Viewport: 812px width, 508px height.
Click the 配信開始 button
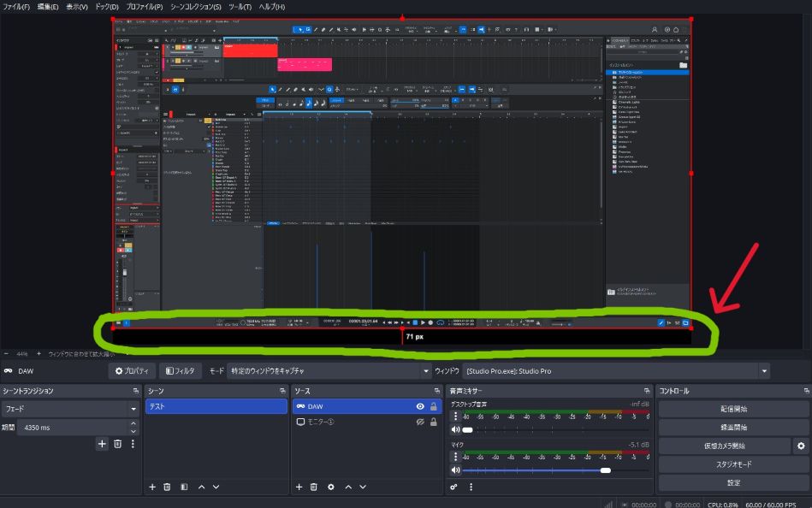(x=735, y=409)
